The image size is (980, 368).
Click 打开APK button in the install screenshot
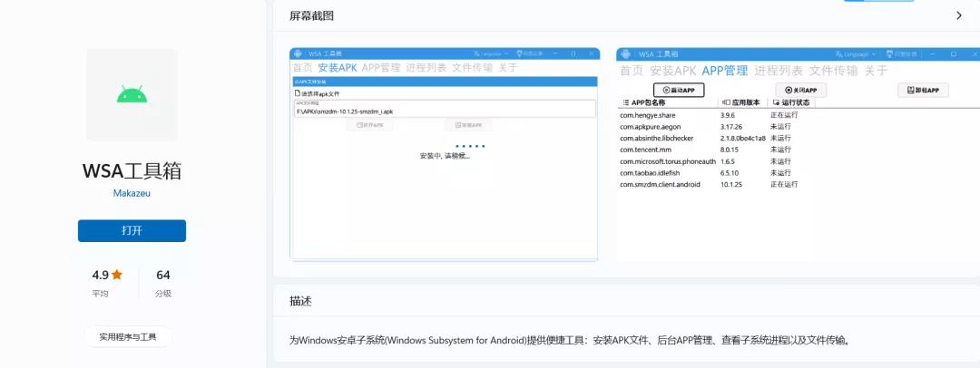(370, 125)
